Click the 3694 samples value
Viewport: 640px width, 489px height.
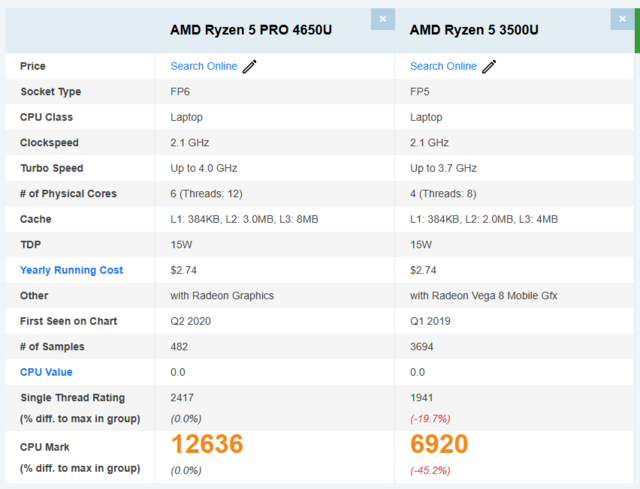(422, 347)
